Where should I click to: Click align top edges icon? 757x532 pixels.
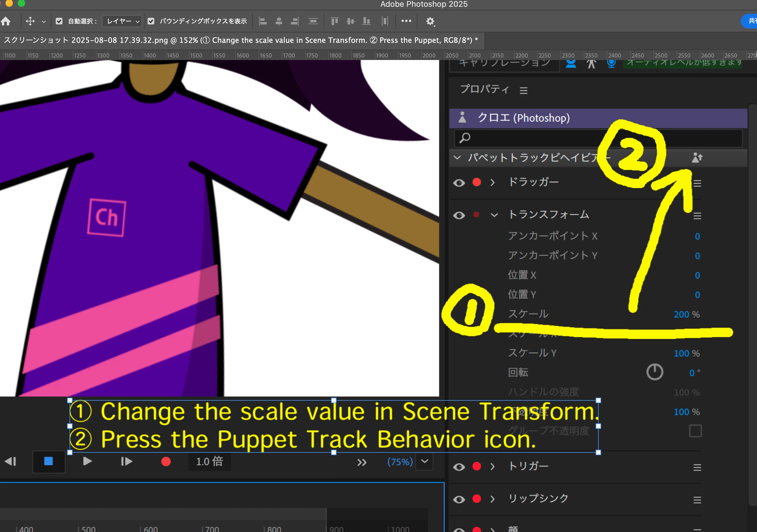tap(334, 21)
